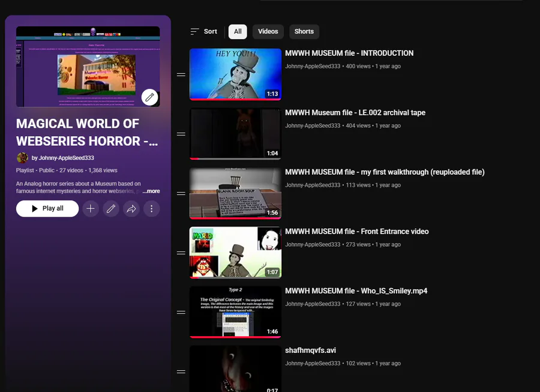
Task: Open title MWWH MUSEUM file - Who_IS_Smiley.mp4
Action: tap(356, 291)
